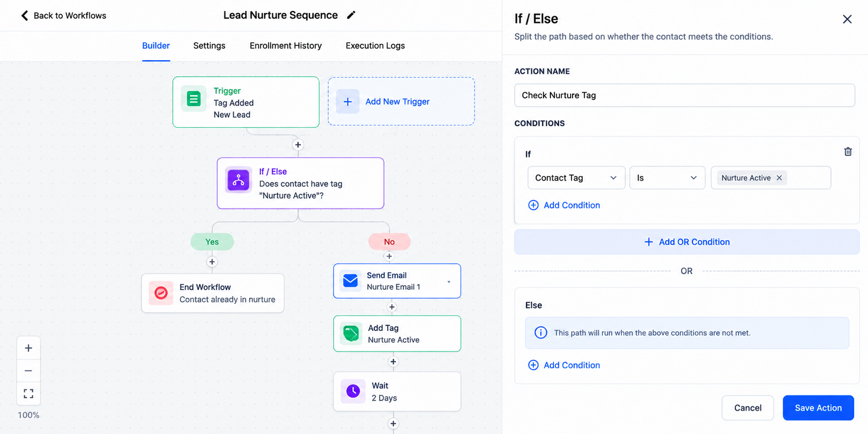Select the Wait 2 Days node
868x434 pixels.
tap(397, 391)
